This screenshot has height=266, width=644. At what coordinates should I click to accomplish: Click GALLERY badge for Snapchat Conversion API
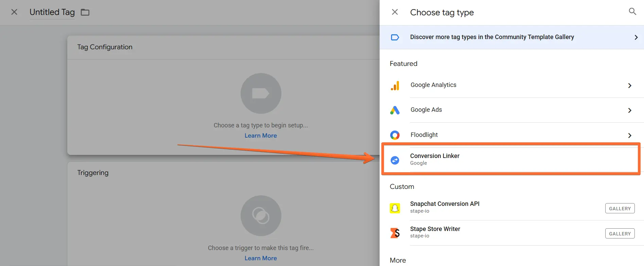[620, 209]
